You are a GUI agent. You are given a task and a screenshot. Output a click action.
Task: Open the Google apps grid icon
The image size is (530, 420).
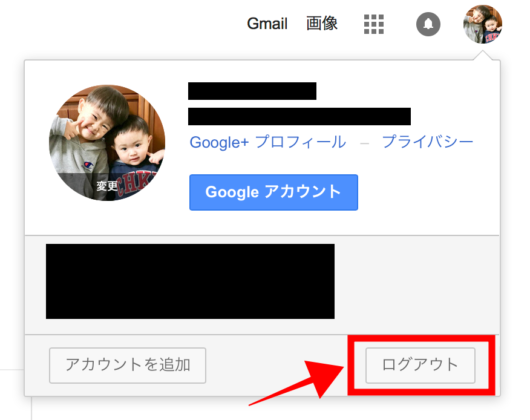click(x=374, y=24)
